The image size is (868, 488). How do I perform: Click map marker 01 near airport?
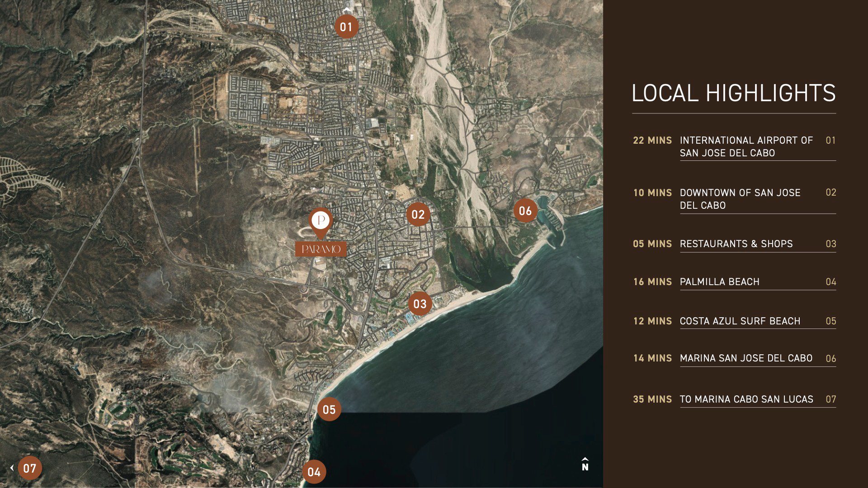346,27
